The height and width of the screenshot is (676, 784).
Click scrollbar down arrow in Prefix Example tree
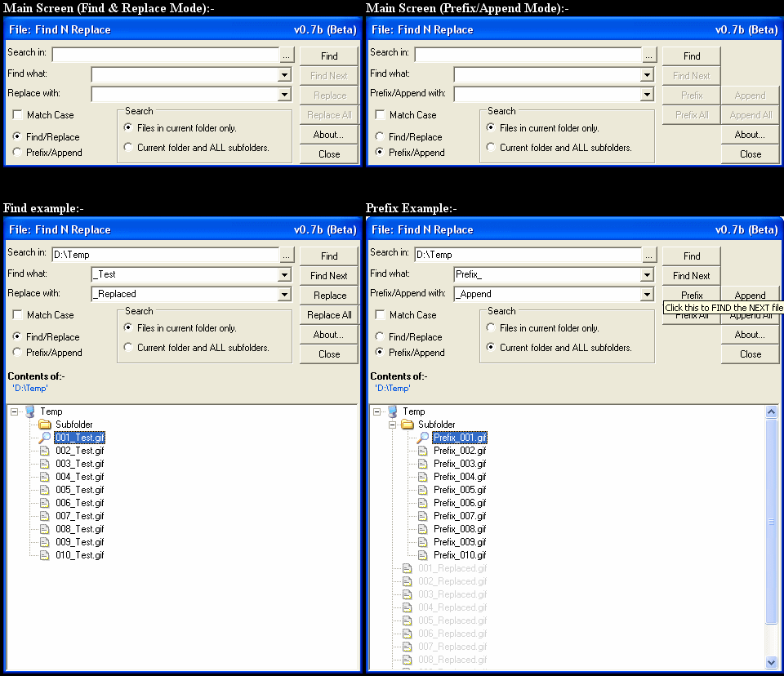(x=772, y=663)
